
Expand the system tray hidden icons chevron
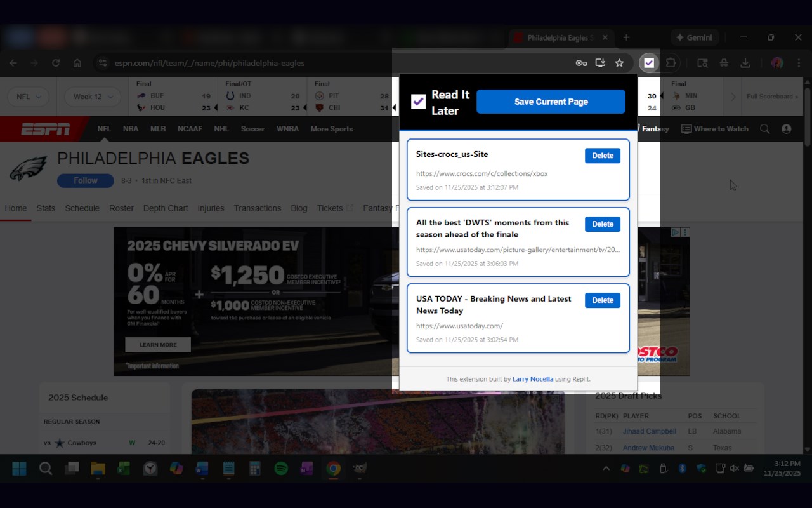[x=606, y=469]
